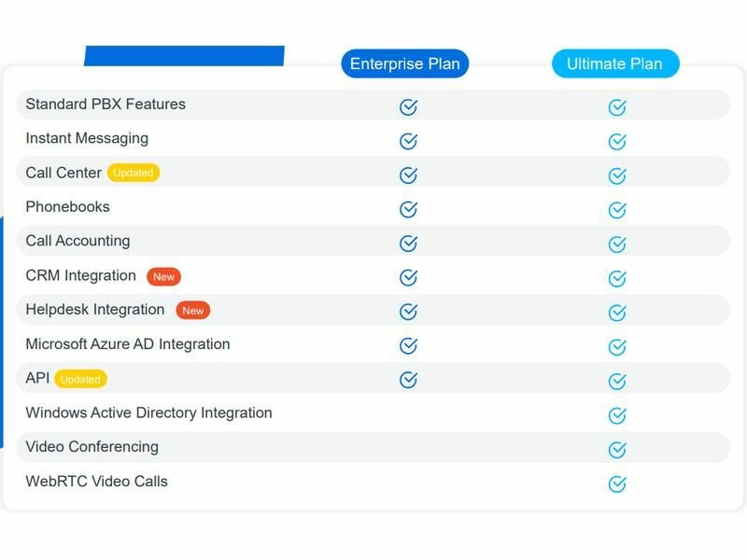The width and height of the screenshot is (747, 560).
Task: Select the Enterprise Plan header button
Action: [x=404, y=63]
